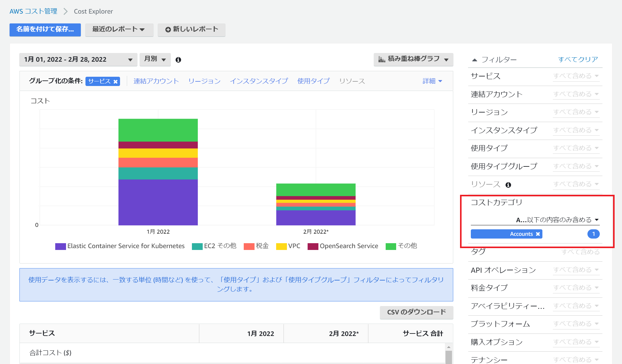Click the bar chart icon in 積み重ね棒グラフ selector
The width and height of the screenshot is (622, 364).
click(x=382, y=59)
